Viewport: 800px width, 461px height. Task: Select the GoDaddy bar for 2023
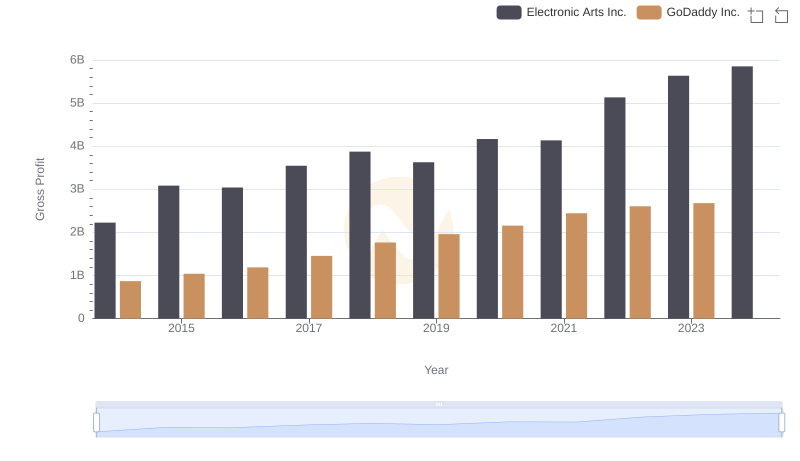704,261
